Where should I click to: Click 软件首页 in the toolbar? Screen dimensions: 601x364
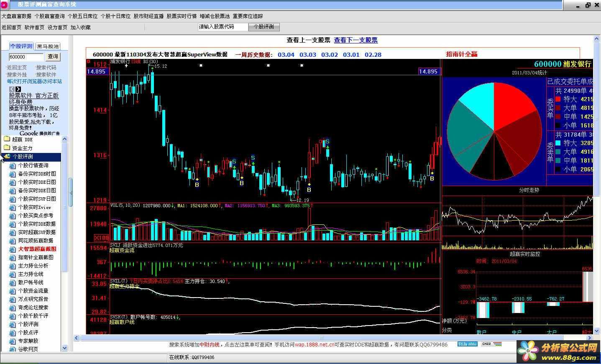34,27
